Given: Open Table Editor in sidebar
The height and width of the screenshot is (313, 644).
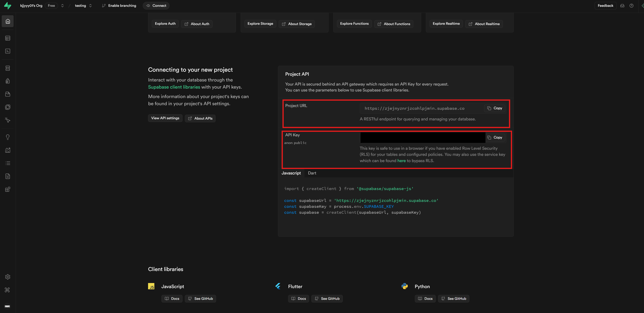Looking at the screenshot, I should coord(8,38).
